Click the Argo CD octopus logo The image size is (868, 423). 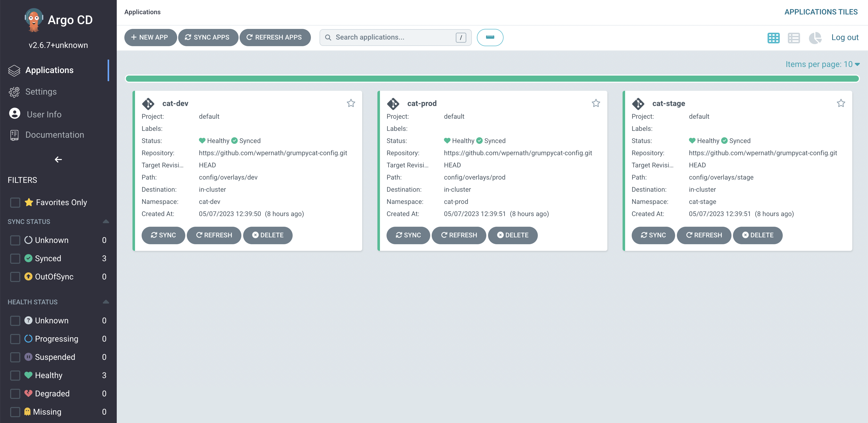coord(34,20)
